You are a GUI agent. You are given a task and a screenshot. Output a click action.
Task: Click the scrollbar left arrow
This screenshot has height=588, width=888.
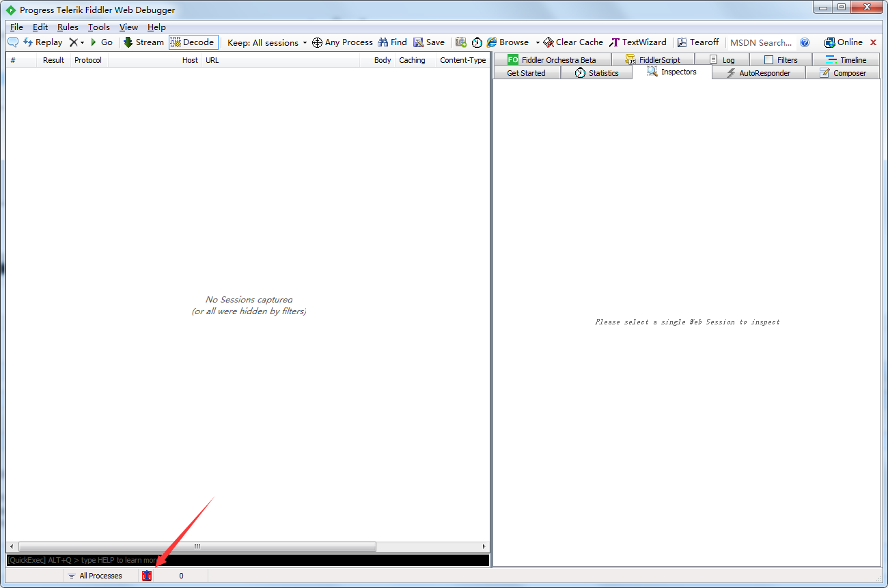tap(12, 547)
